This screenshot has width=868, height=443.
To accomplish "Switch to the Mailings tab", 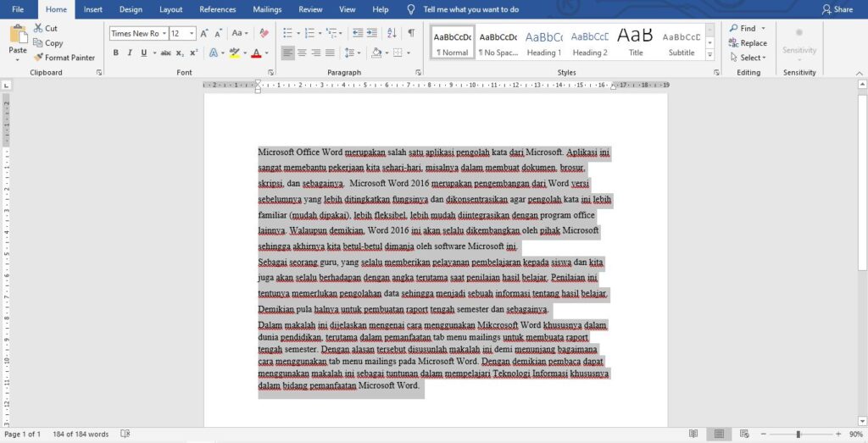I will point(267,9).
